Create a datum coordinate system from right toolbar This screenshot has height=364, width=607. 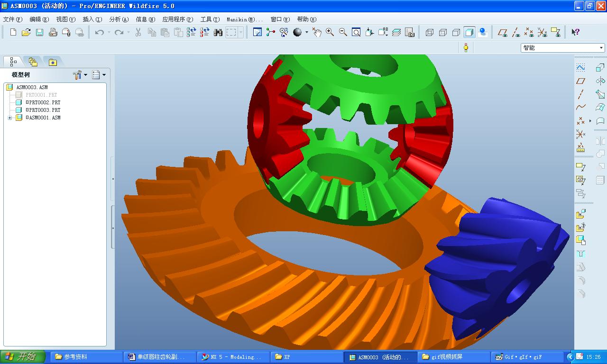coord(580,134)
